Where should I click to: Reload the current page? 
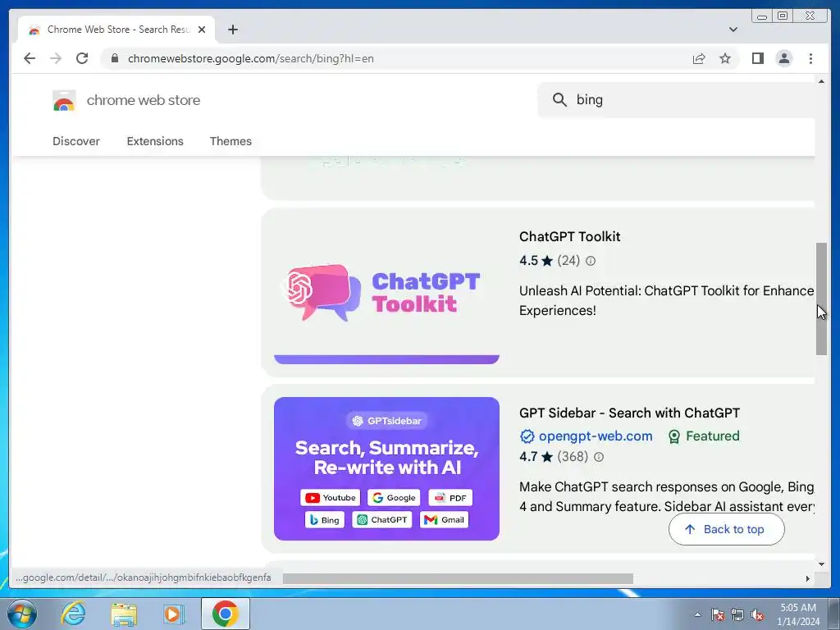[82, 58]
